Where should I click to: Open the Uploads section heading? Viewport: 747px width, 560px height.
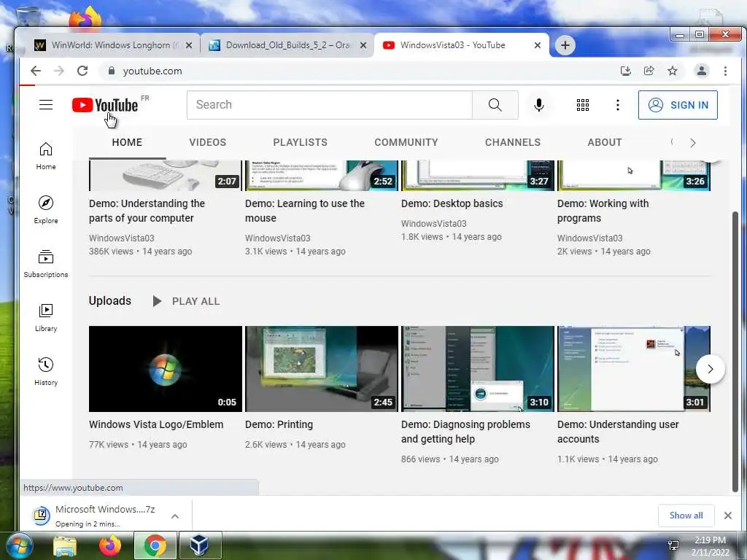110,301
